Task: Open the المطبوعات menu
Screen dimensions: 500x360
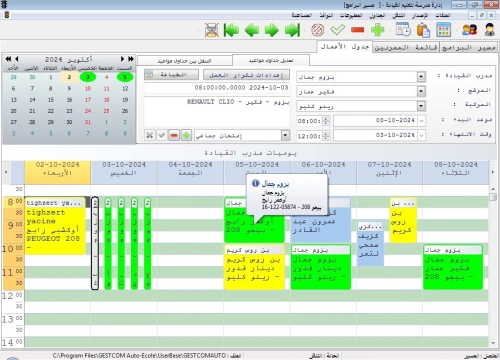Action: click(351, 15)
